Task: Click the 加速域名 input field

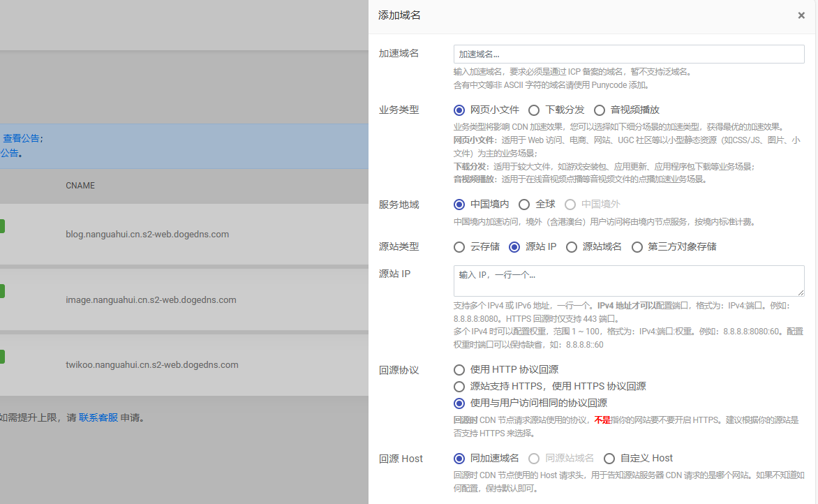Action: [628, 54]
